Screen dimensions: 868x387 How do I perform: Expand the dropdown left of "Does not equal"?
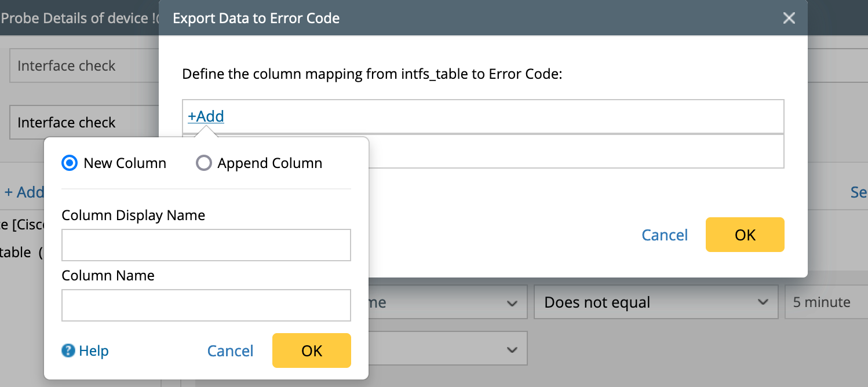[x=447, y=302]
